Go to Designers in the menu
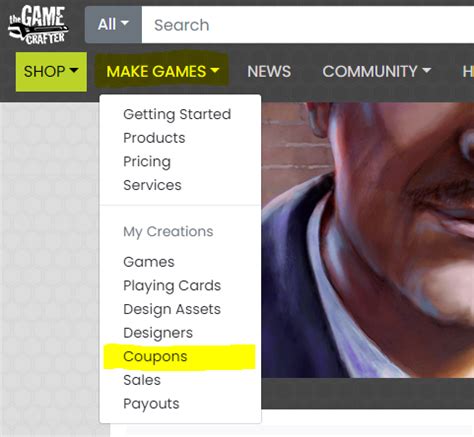This screenshot has width=474, height=437. [x=158, y=333]
